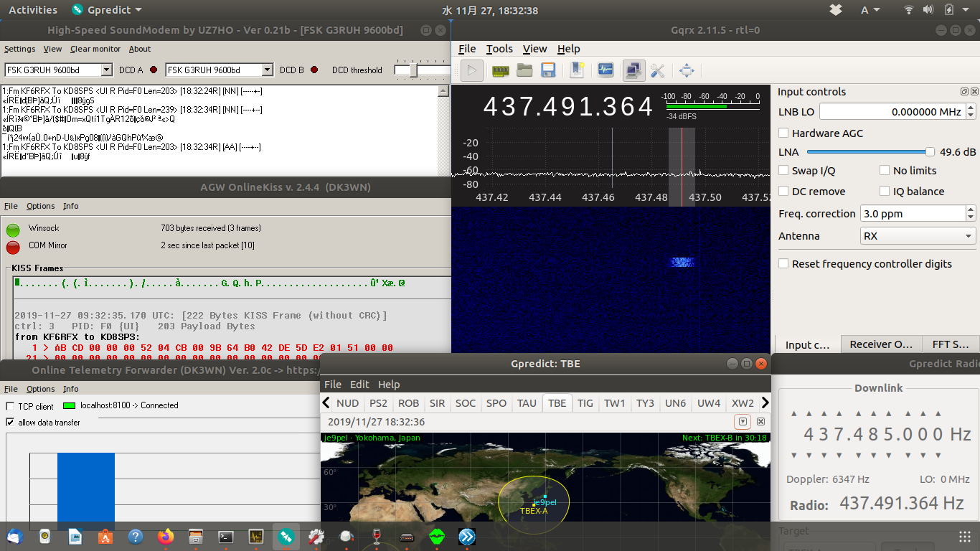The width and height of the screenshot is (980, 551).
Task: Click the load settings folder icon in Gqrx
Action: click(x=524, y=70)
